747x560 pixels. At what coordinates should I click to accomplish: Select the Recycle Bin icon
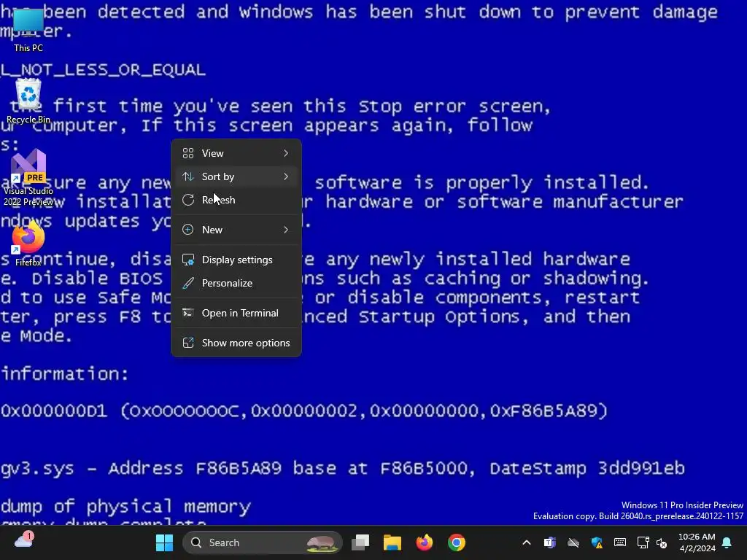pos(28,101)
